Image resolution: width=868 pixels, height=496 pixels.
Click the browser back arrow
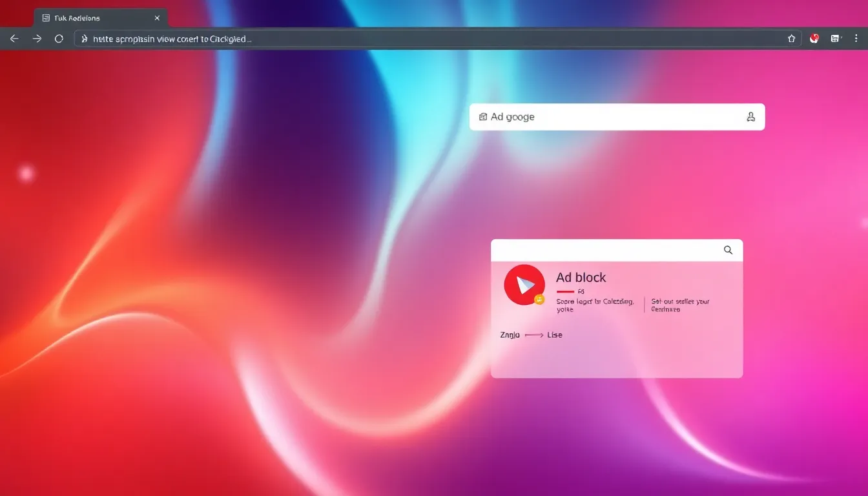pyautogui.click(x=14, y=39)
